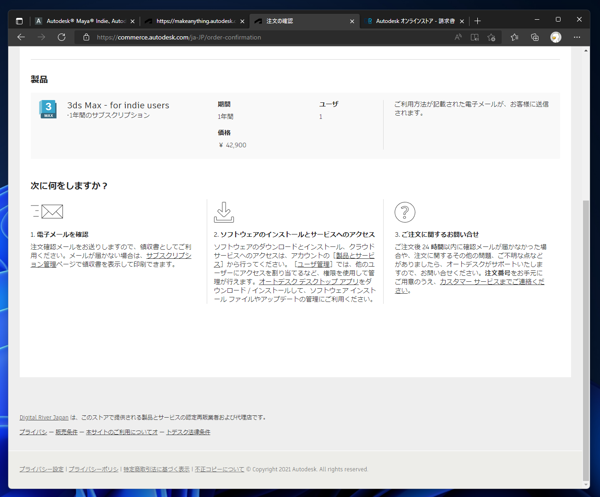The height and width of the screenshot is (497, 600).
Task: Open the Favorites list icon
Action: coord(514,37)
